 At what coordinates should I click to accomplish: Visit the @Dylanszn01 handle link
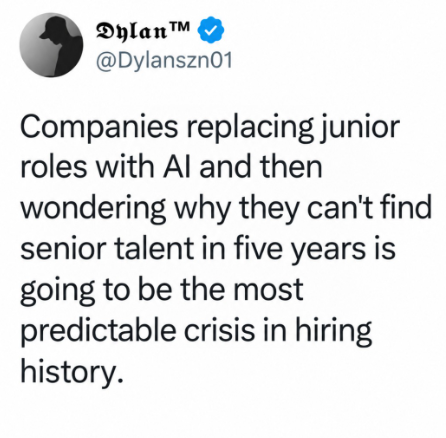pyautogui.click(x=164, y=60)
